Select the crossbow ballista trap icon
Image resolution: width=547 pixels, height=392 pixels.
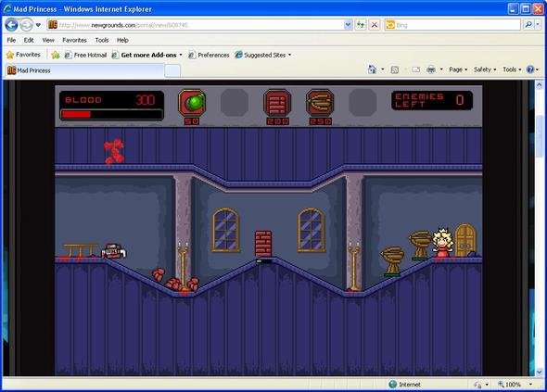pyautogui.click(x=320, y=103)
